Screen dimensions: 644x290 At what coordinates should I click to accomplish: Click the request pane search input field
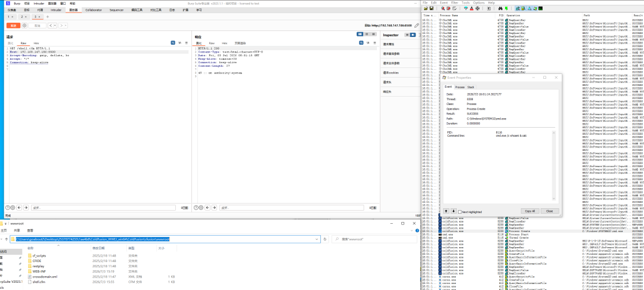(103, 208)
